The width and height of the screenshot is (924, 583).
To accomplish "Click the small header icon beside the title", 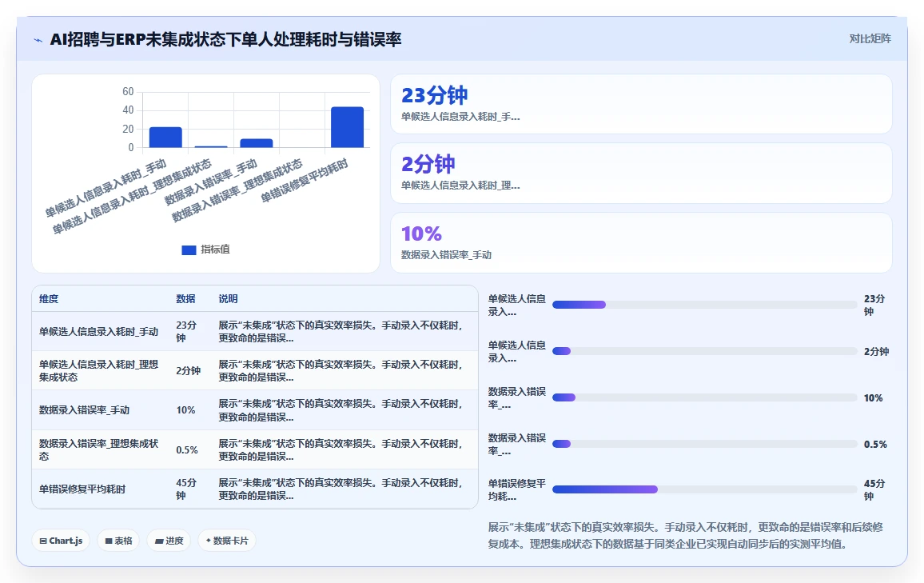I will click(x=38, y=40).
